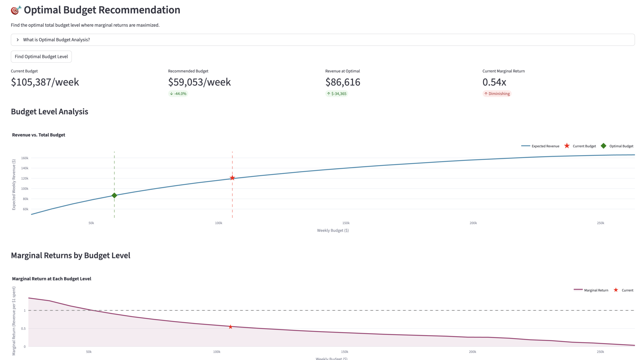Select the green diamond marker on the revenue curve

click(114, 195)
